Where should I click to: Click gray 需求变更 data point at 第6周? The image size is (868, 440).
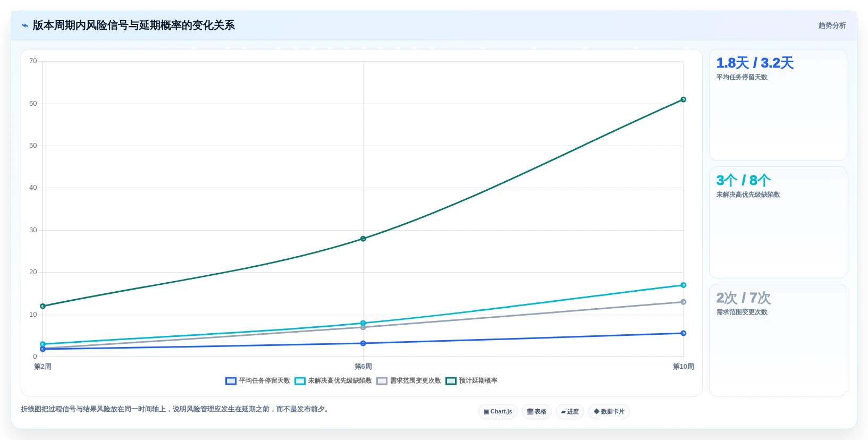pyautogui.click(x=363, y=327)
